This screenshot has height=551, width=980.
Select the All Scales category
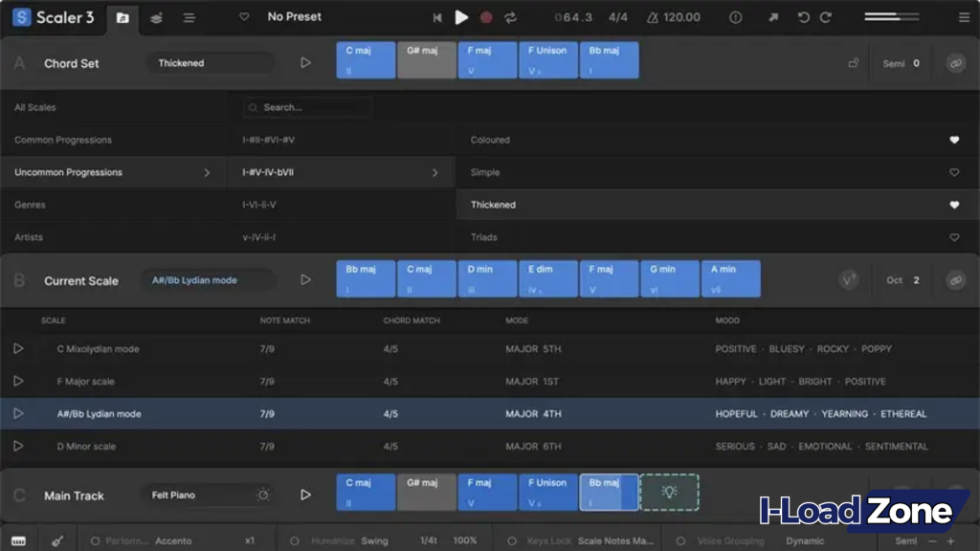click(x=35, y=107)
